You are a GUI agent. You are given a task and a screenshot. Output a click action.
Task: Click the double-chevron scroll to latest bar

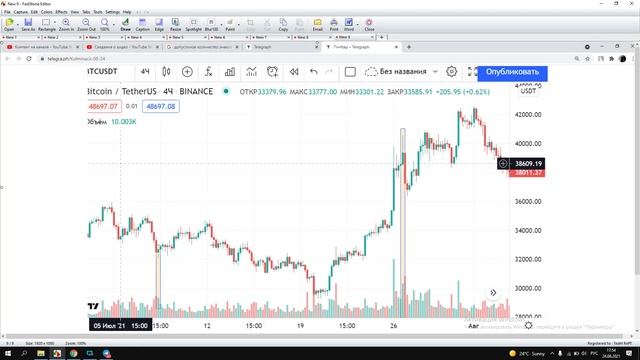tap(493, 293)
